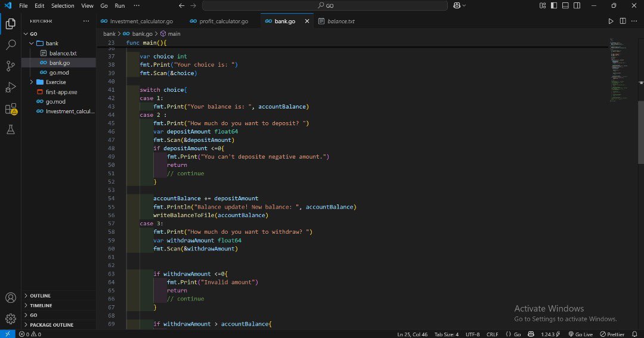Open the Selection menu
Image resolution: width=644 pixels, height=338 pixels.
[63, 6]
